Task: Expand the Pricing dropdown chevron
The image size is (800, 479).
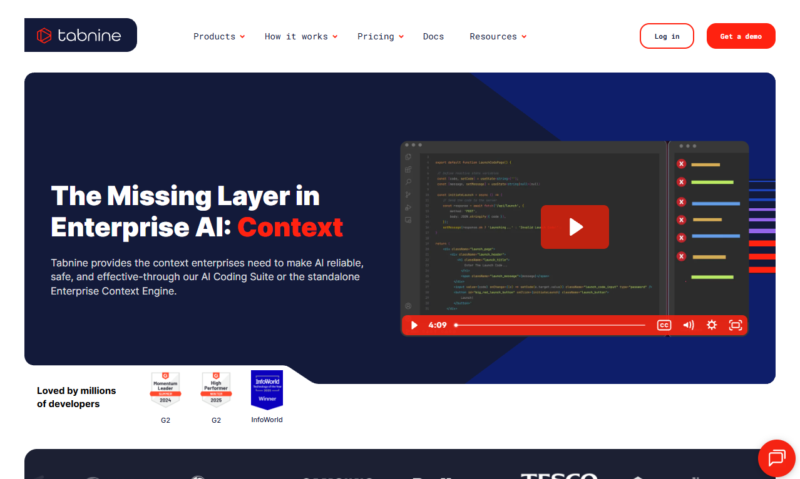Action: click(x=401, y=37)
